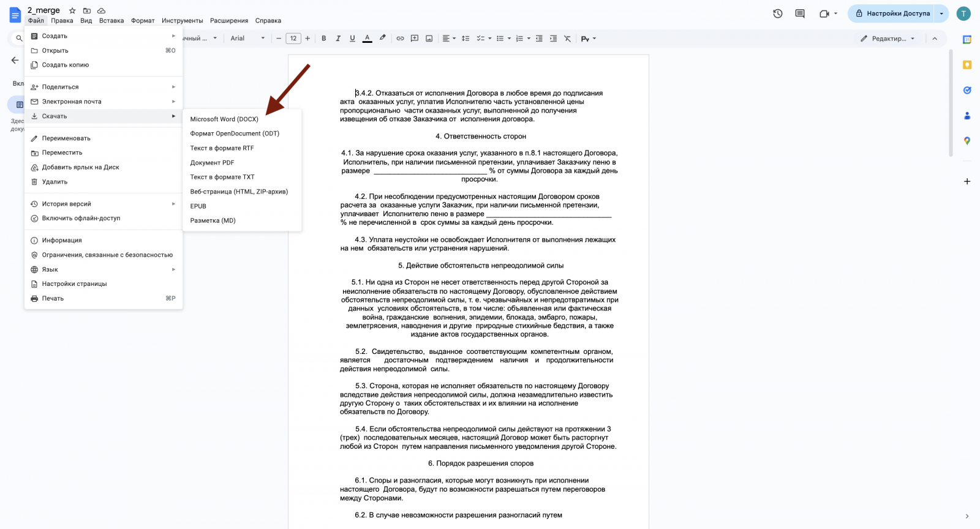Toggle underline formatting
This screenshot has width=980, height=529.
point(352,39)
